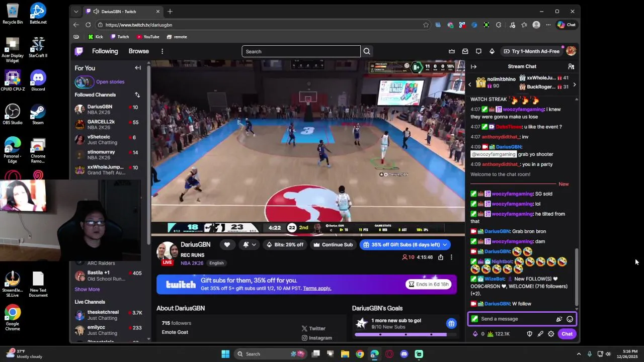Click the share stream icon
This screenshot has height=362, width=644.
point(441,257)
